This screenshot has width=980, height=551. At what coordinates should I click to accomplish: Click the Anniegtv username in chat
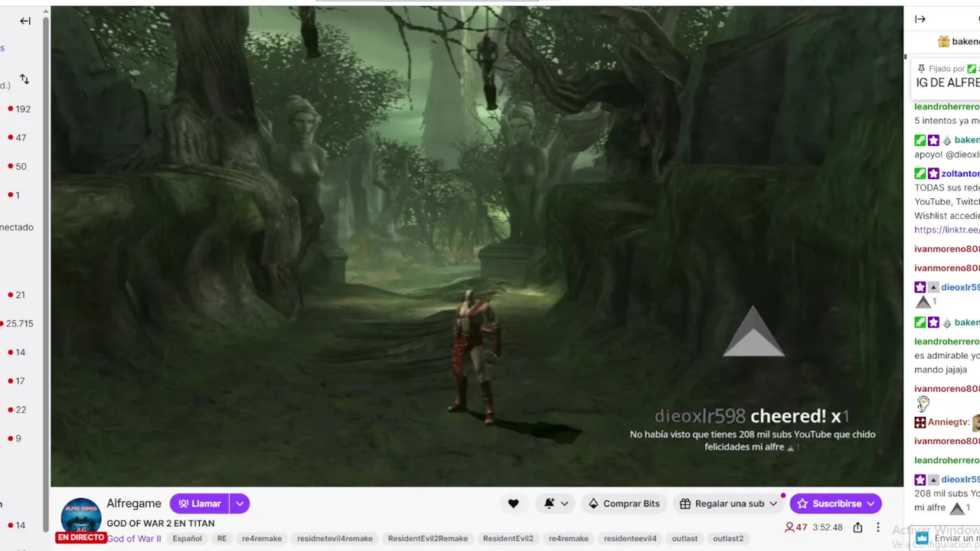[x=949, y=422]
